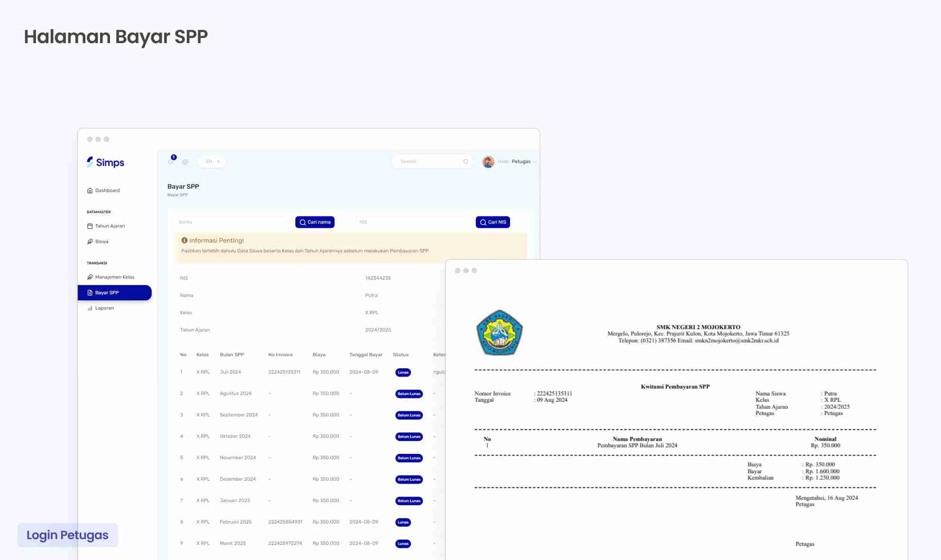Viewport: 941px width, 560px height.
Task: Expand the EN language dropdown
Action: [x=212, y=162]
